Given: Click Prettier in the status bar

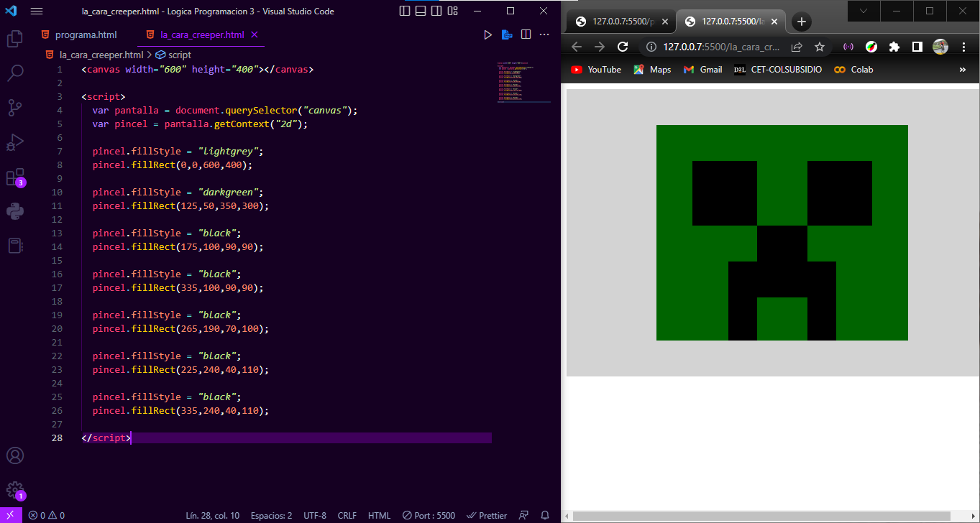Looking at the screenshot, I should pyautogui.click(x=487, y=515).
